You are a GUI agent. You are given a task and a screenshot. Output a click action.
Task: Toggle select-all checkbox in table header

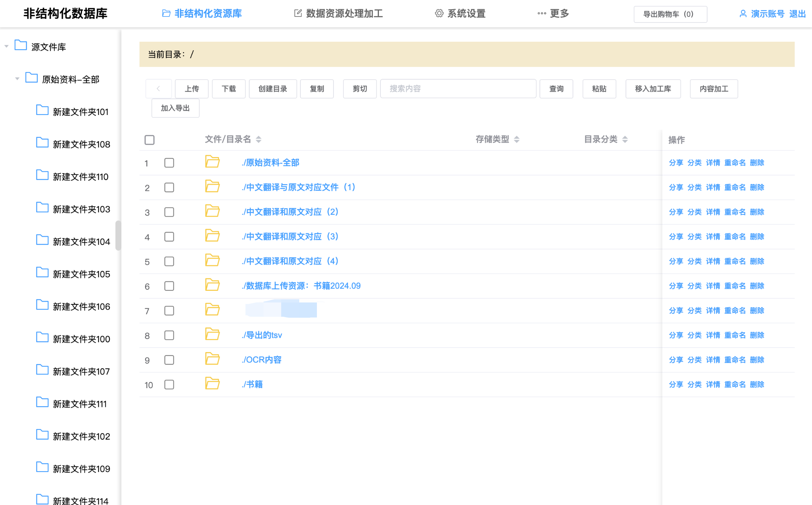[150, 140]
